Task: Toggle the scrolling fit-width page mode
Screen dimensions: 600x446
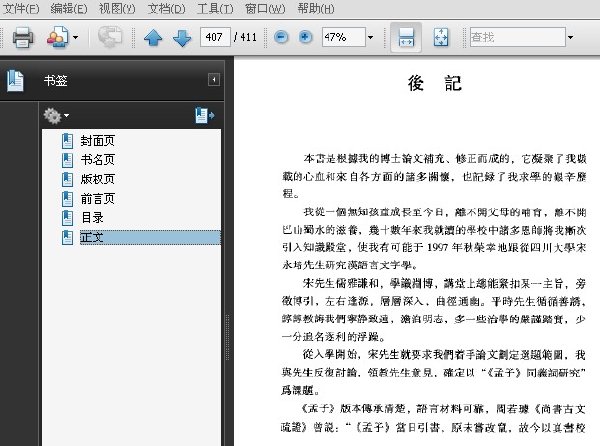Action: pyautogui.click(x=406, y=37)
